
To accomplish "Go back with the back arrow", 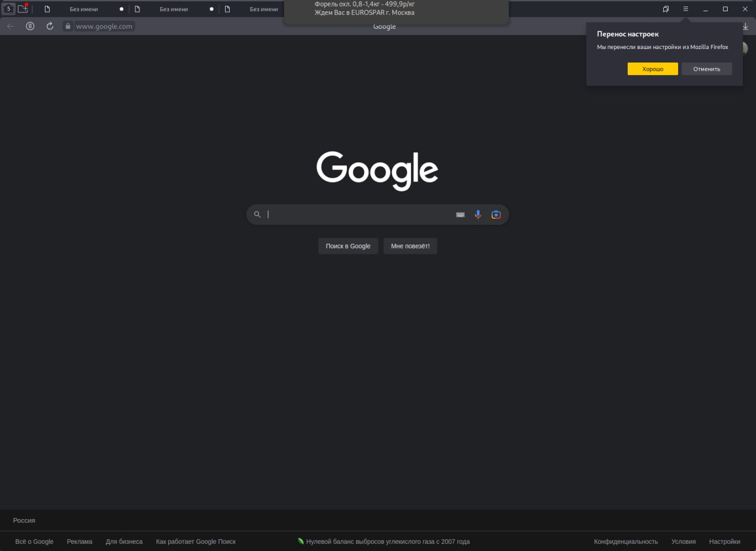I will 10,26.
